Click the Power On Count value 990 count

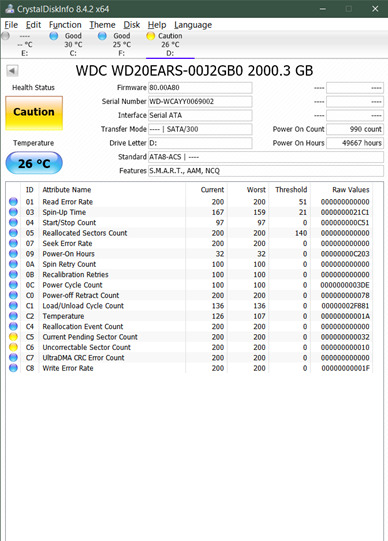tap(355, 129)
